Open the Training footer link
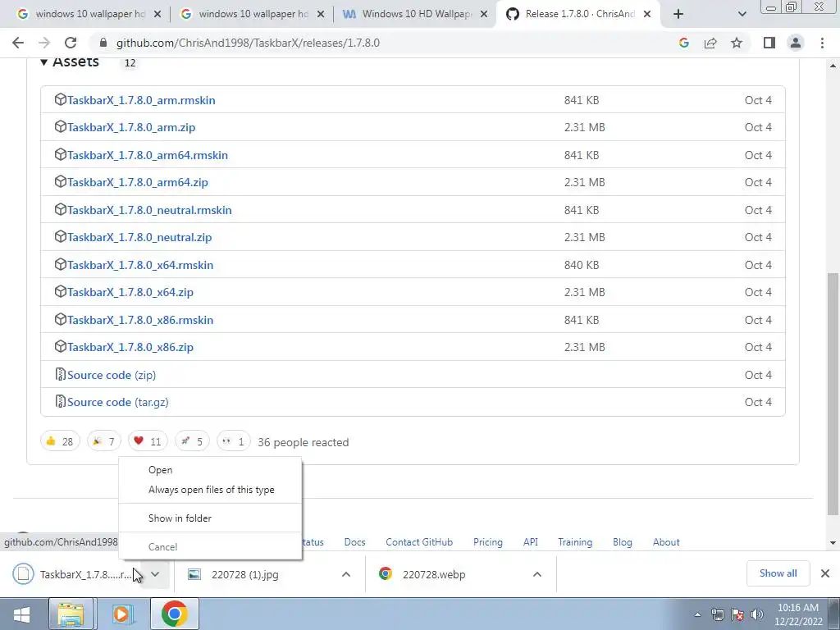 point(575,542)
